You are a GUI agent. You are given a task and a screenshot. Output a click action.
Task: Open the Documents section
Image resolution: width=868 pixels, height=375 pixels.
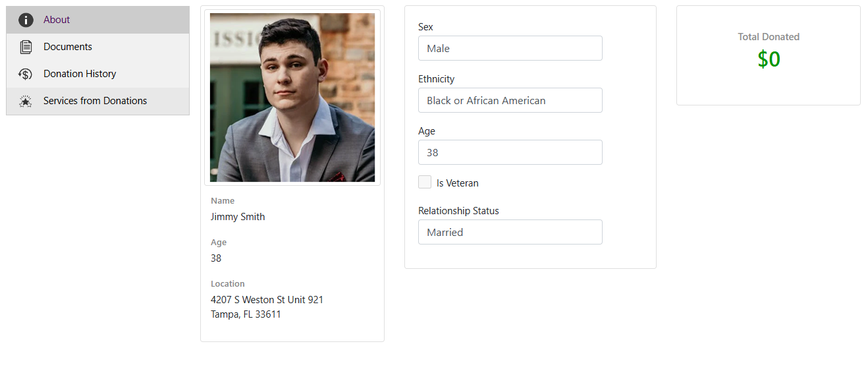click(x=68, y=47)
